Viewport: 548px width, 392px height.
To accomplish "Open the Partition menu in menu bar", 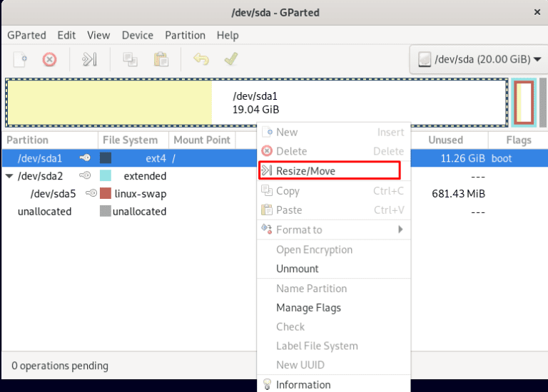I will click(x=185, y=35).
